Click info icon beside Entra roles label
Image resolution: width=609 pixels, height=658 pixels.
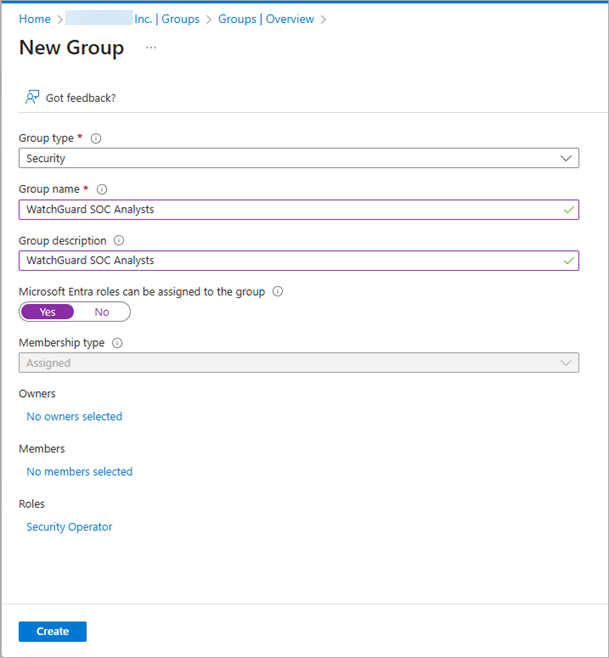278,292
